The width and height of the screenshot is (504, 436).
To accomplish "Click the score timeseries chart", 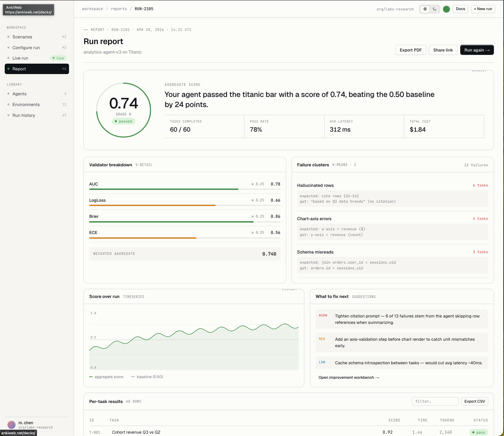I will click(x=194, y=340).
